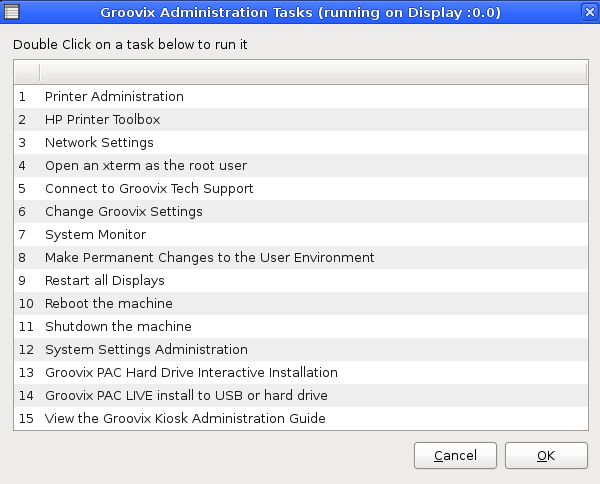Viewport: 600px width, 484px height.
Task: Select the Shutdown the machine task
Action: (118, 327)
